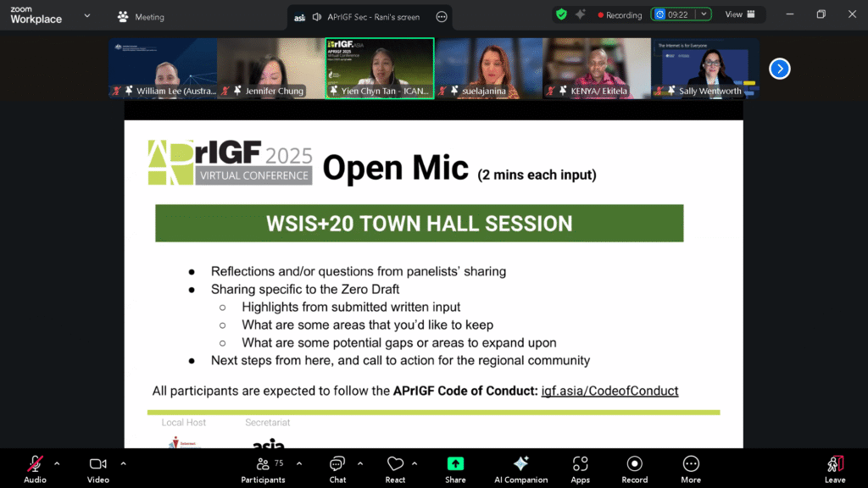Open the Zoom Workplace dropdown menu

[x=86, y=15]
